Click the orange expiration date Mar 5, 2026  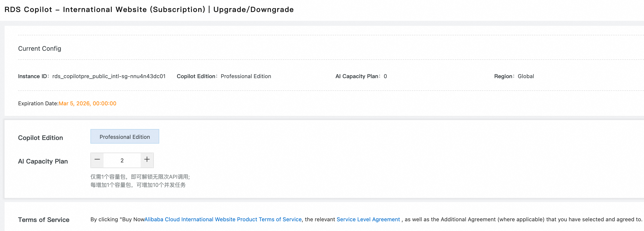tap(88, 104)
